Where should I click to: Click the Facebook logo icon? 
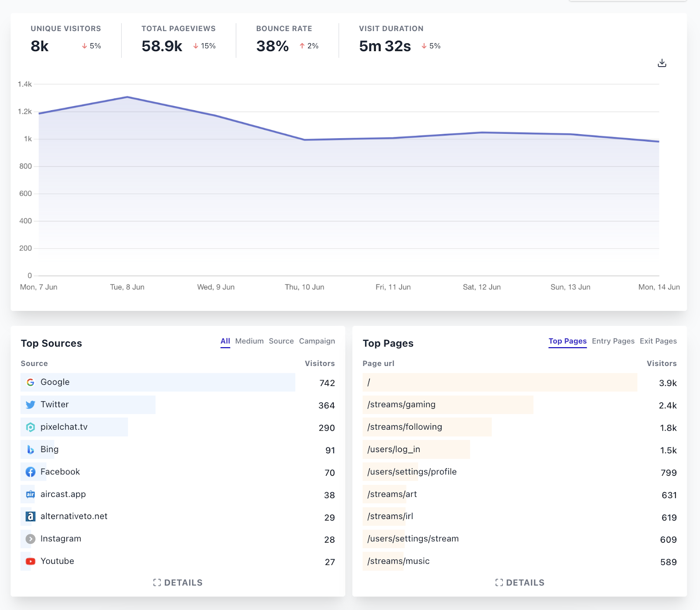pos(30,472)
